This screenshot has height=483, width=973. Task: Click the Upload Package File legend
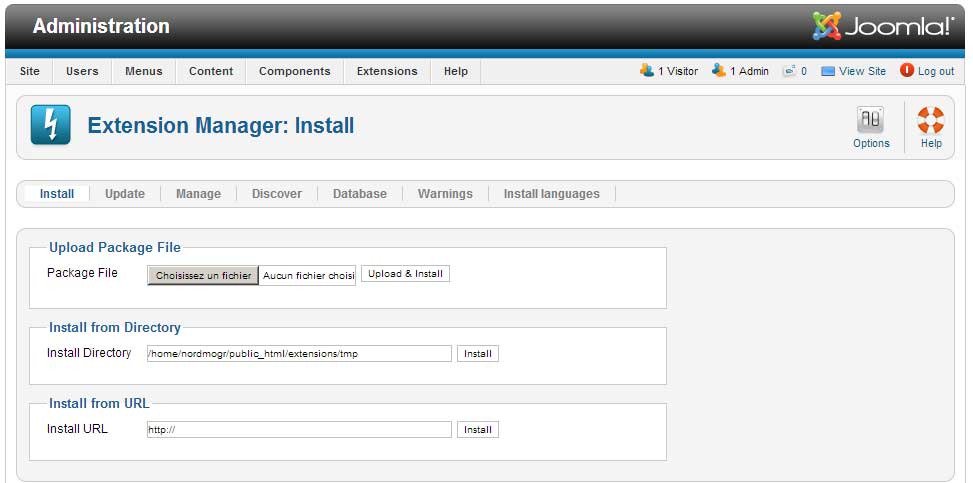coord(115,247)
